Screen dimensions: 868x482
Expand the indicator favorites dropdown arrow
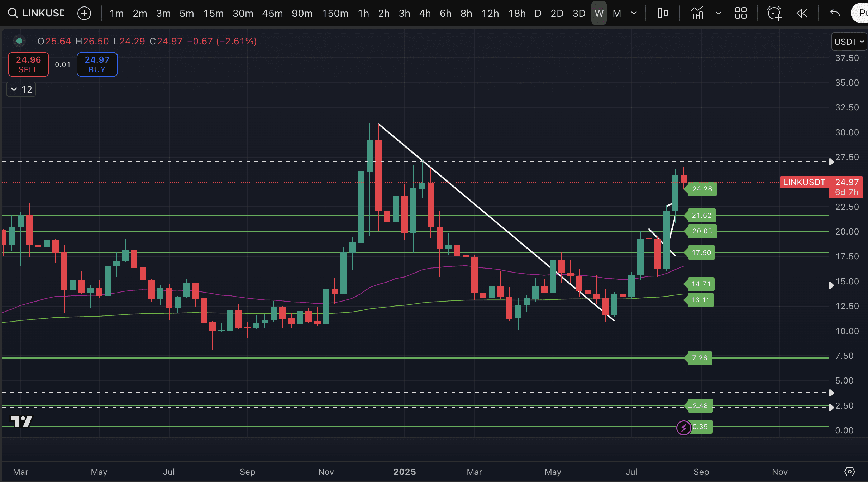coord(718,13)
